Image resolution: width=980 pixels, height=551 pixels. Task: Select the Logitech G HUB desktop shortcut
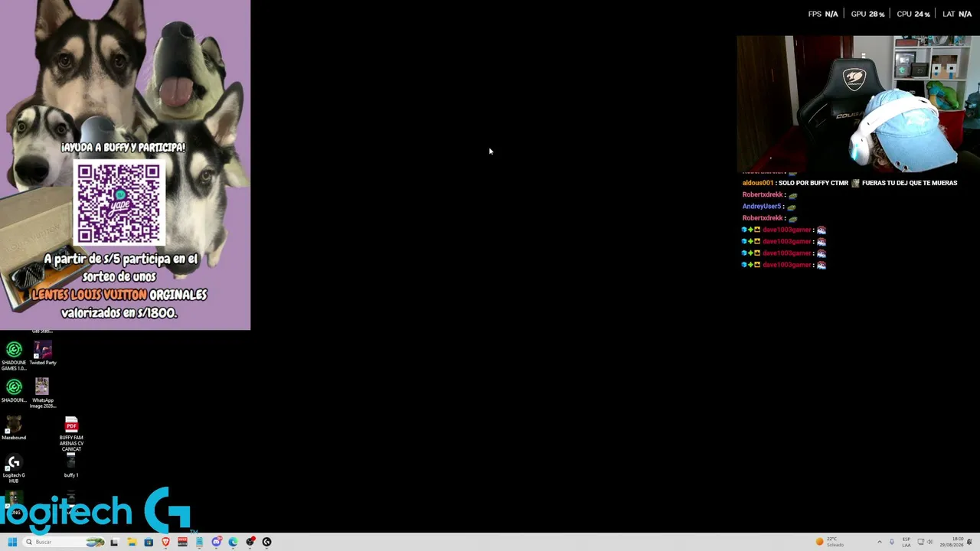[14, 469]
